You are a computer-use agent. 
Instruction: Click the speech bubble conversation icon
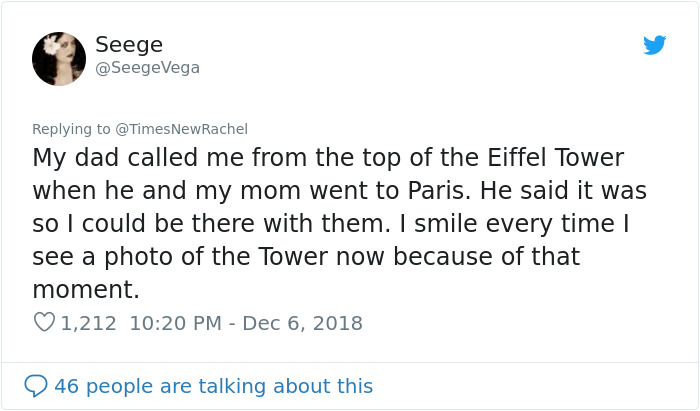click(36, 385)
